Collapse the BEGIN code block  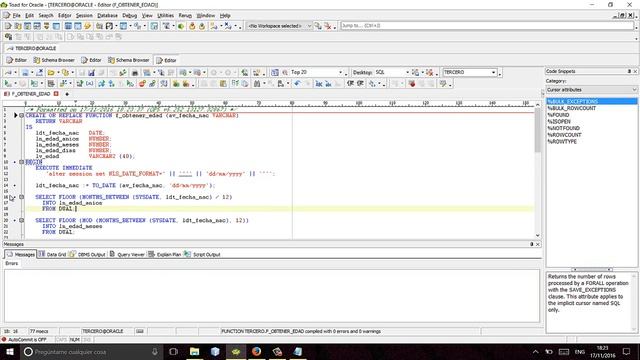22,162
